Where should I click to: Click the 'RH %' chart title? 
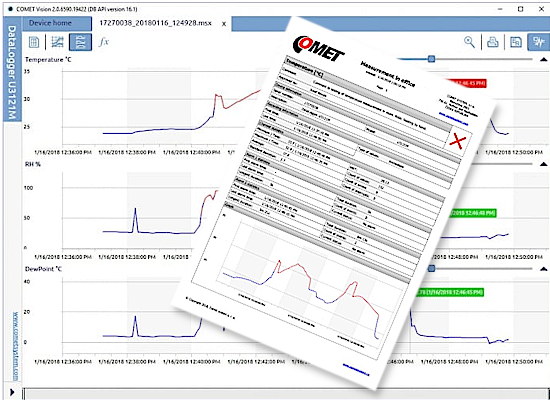33,164
